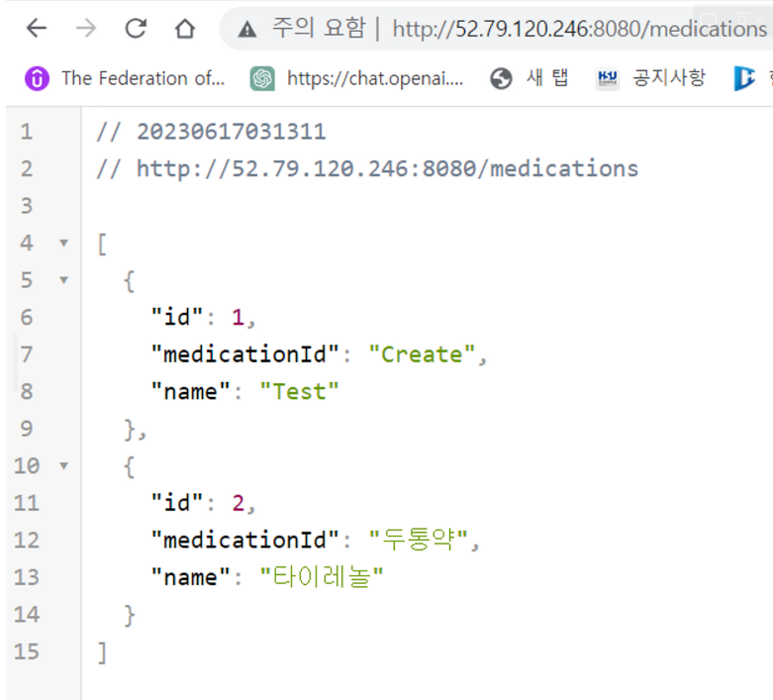Screen dimensions: 773x700
Task: Click the "타이레놀" string value
Action: [322, 576]
